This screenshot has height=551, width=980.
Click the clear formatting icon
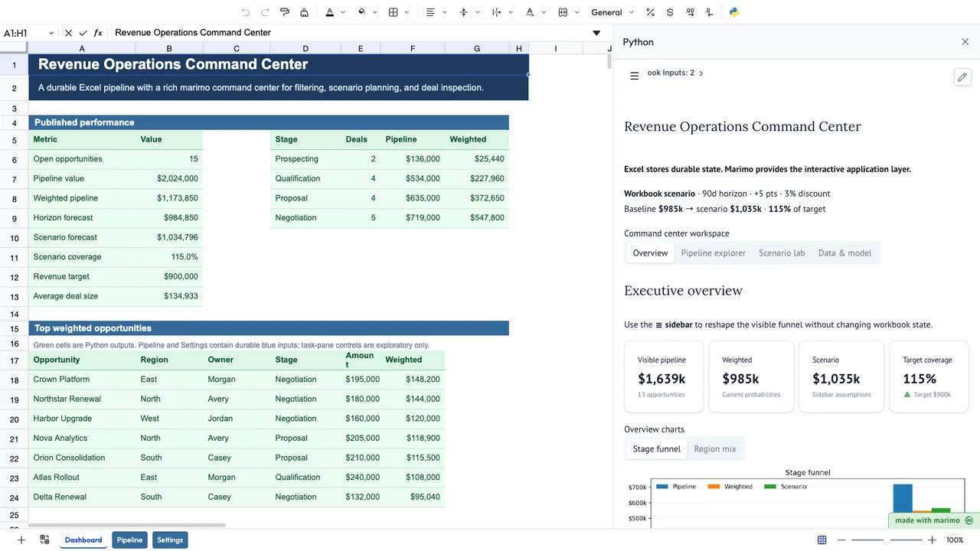click(x=305, y=12)
